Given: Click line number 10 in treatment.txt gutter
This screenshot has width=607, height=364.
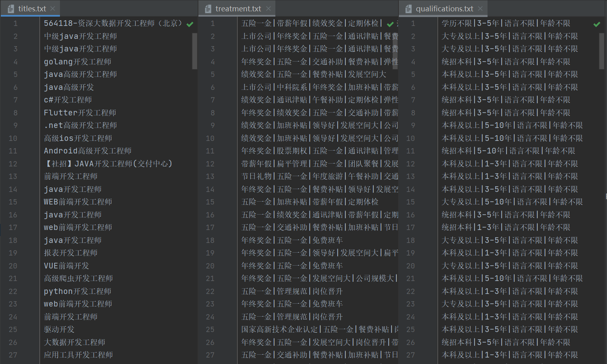Looking at the screenshot, I should click(210, 138).
